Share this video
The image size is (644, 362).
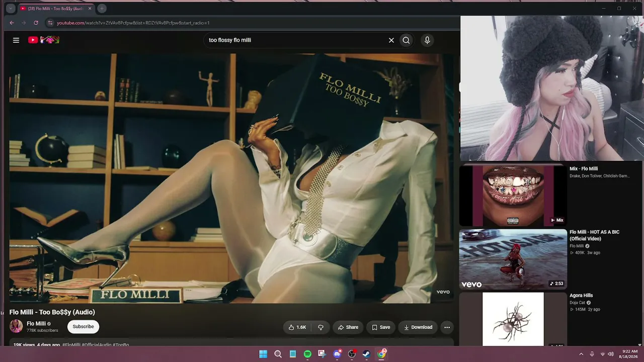click(x=348, y=327)
